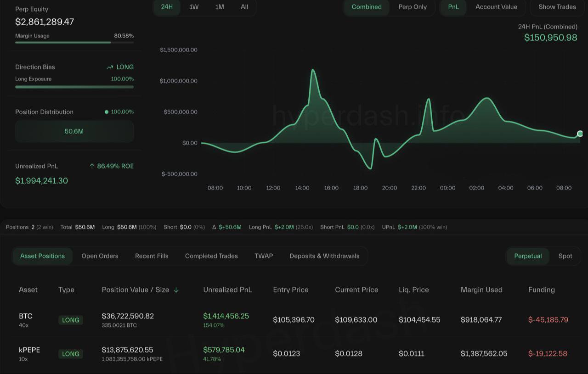Open the Completed Trades tab
588x374 pixels.
coord(211,256)
